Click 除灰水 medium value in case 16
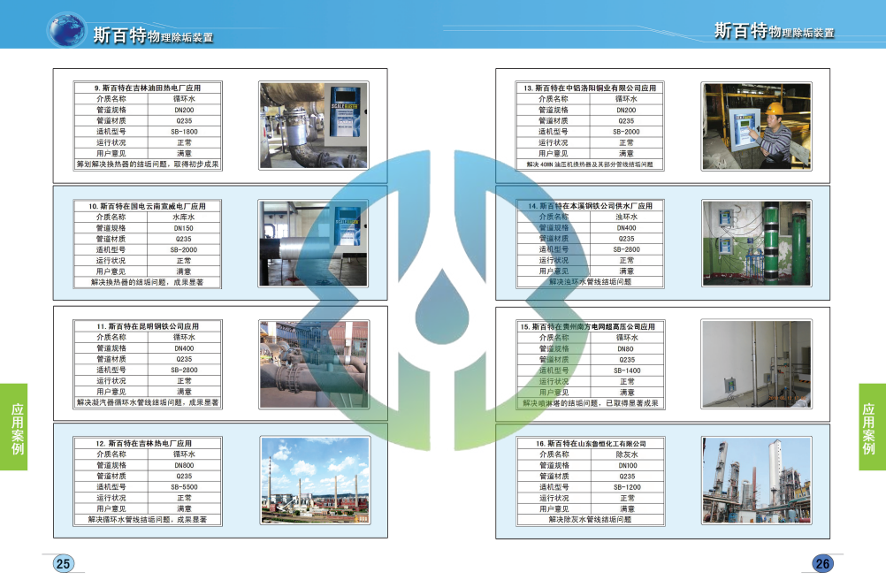Screen dimensions: 886x588 (x=627, y=454)
